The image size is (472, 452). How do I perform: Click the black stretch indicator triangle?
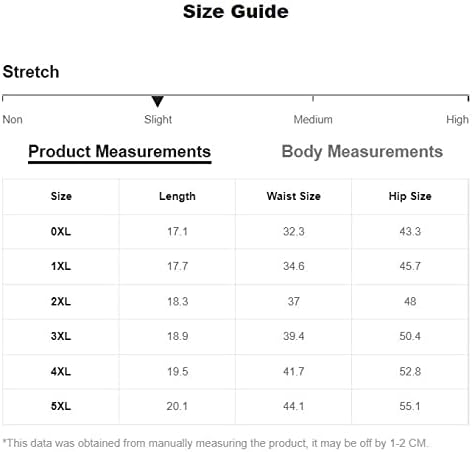(157, 101)
